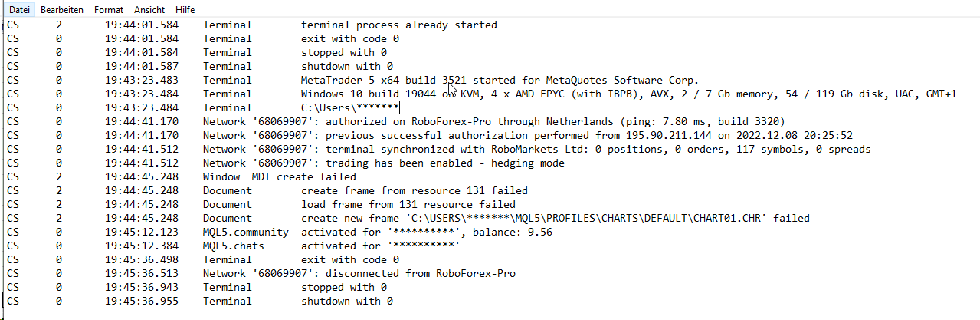Open the Datei menu
The height and width of the screenshot is (320, 980).
click(19, 10)
